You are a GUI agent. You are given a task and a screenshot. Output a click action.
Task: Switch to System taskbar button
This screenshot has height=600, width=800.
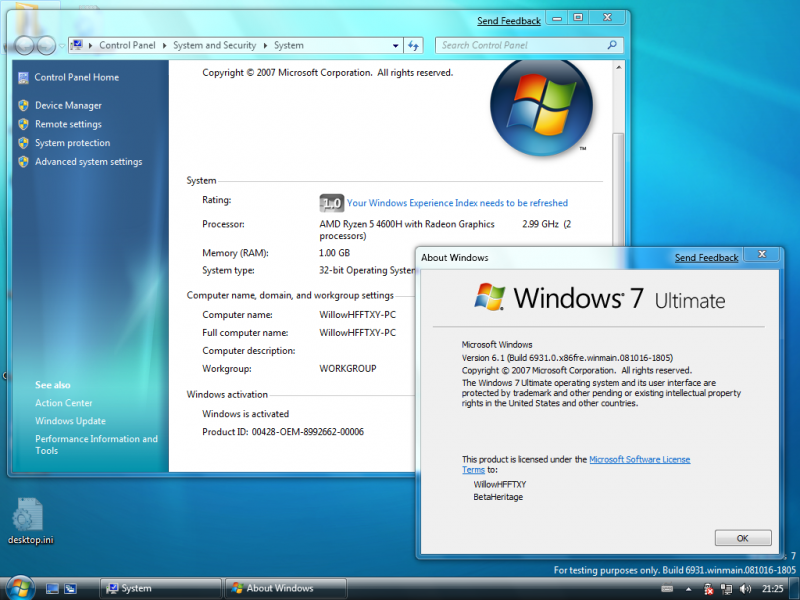(x=161, y=588)
